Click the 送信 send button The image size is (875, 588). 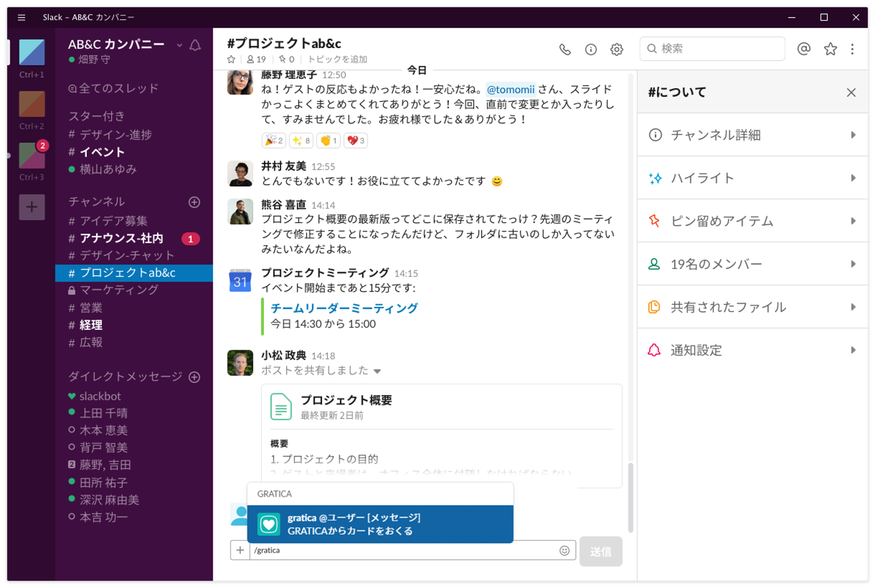(601, 551)
